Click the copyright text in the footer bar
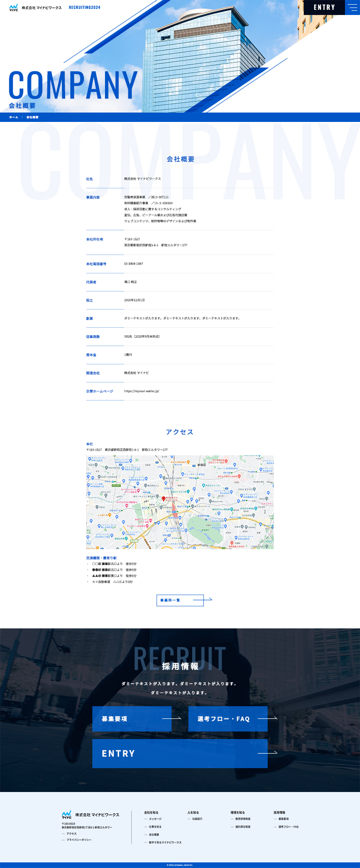The width and height of the screenshot is (360, 868). (180, 865)
